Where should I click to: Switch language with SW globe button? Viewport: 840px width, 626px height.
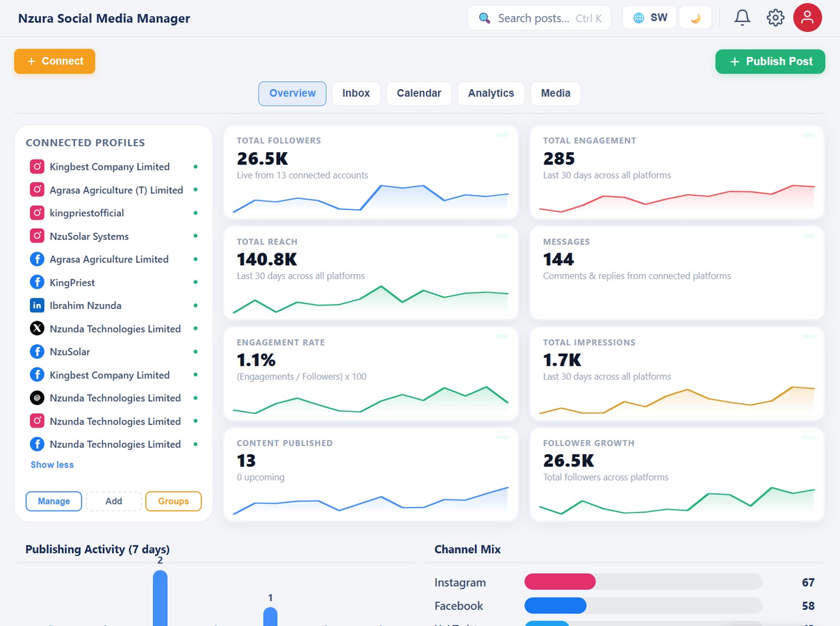pyautogui.click(x=650, y=18)
